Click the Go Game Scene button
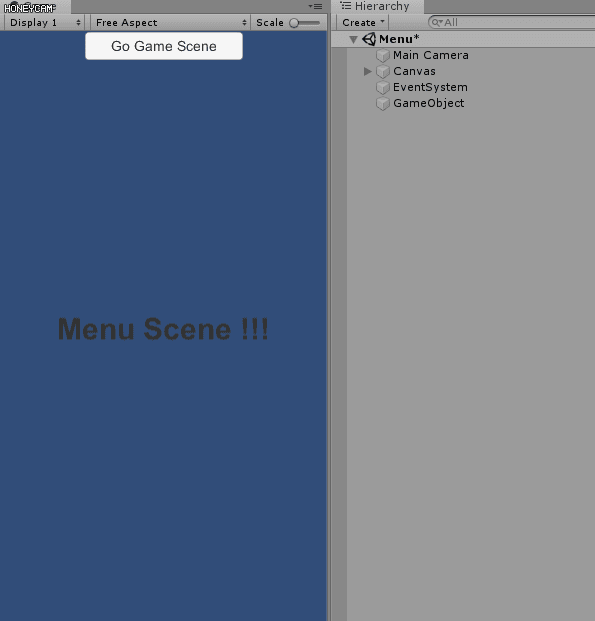595x621 pixels. click(164, 46)
